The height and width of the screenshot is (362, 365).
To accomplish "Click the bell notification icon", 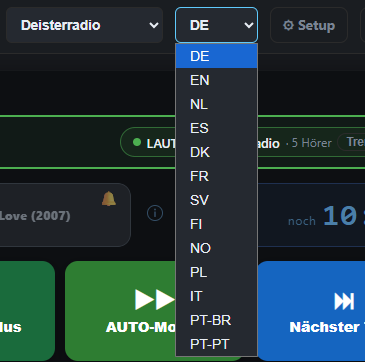I will pos(109,199).
